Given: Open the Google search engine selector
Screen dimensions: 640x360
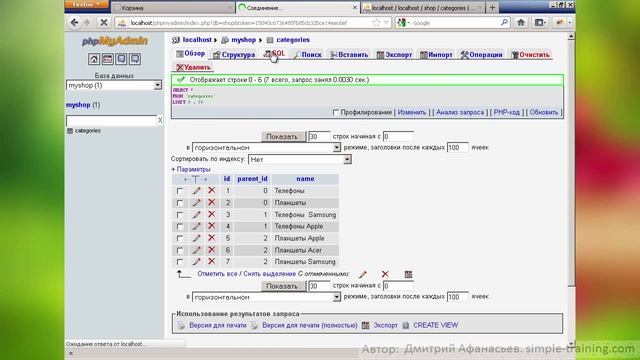Looking at the screenshot, I should [x=403, y=23].
